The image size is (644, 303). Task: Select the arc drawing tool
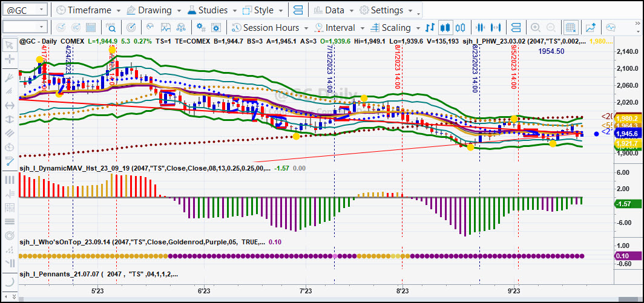pyautogui.click(x=10, y=282)
